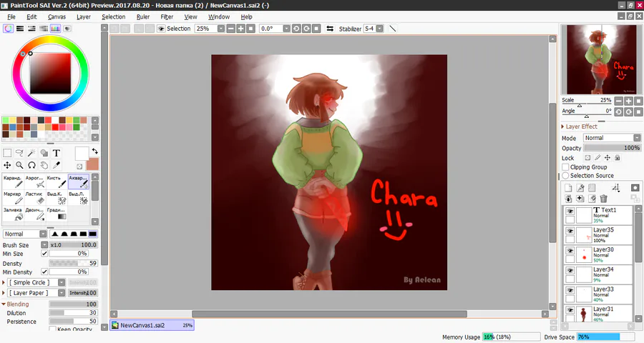Screen dimensions: 644x343
Task: Open the Ruler menu
Action: (x=143, y=17)
